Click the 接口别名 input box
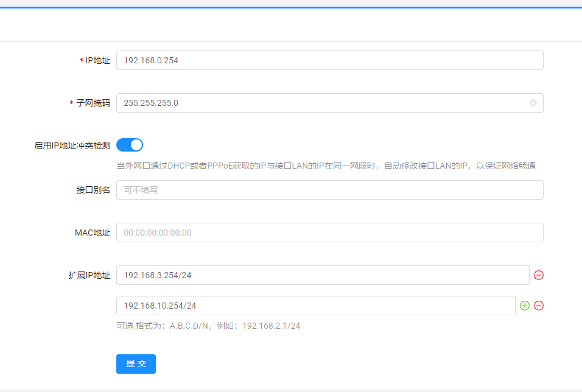This screenshot has width=582, height=392. click(329, 190)
